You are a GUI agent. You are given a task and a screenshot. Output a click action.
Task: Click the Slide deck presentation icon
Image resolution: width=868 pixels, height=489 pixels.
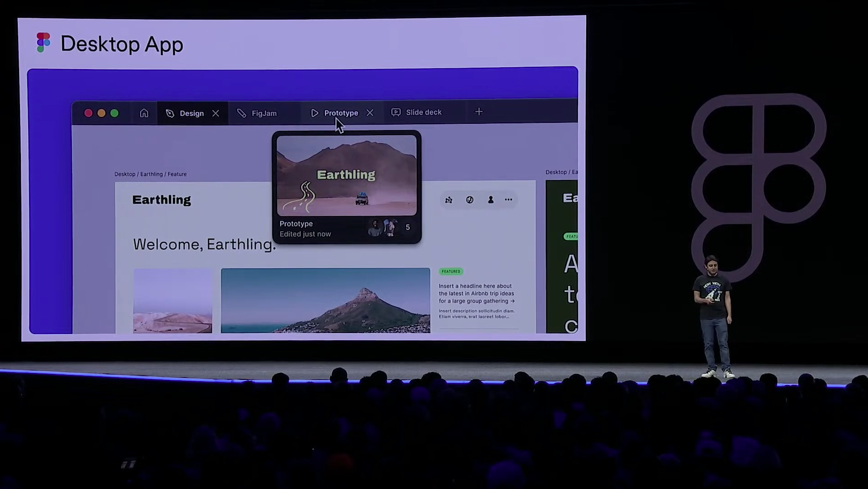click(x=396, y=112)
